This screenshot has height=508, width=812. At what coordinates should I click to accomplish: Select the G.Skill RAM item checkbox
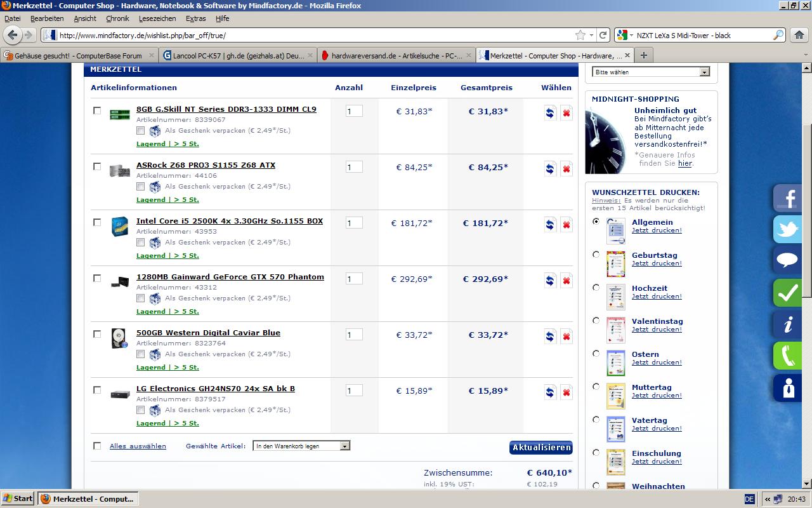[97, 110]
